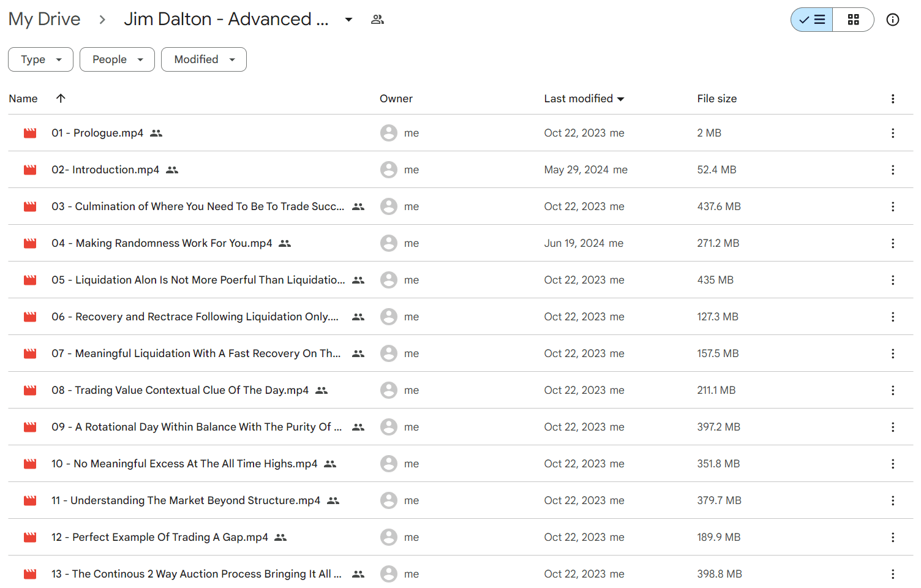Click the May 29, 2024 modified date
Screen dimensions: 921x588
coord(576,170)
